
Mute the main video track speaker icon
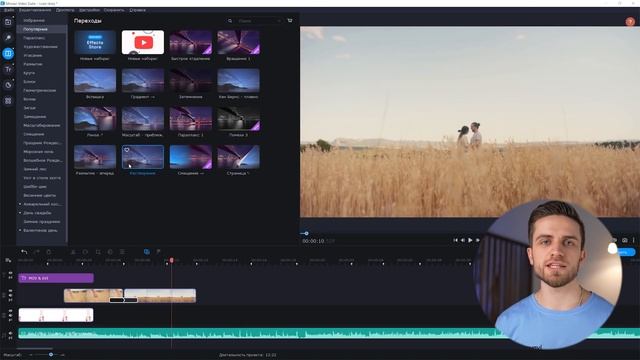[10, 296]
